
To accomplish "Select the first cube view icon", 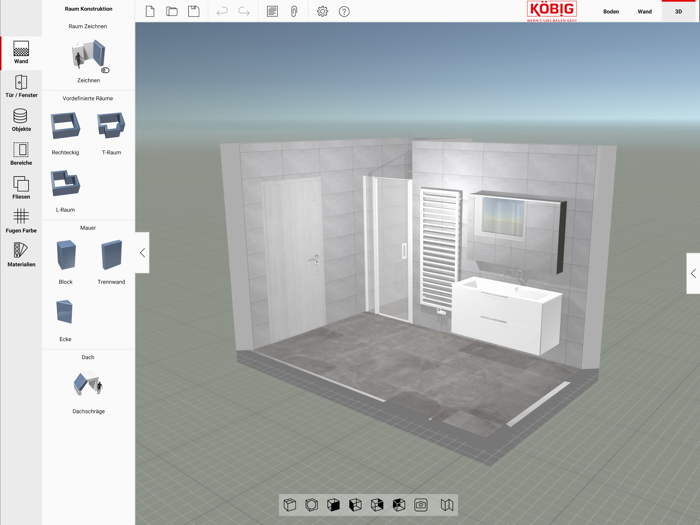I will (290, 505).
